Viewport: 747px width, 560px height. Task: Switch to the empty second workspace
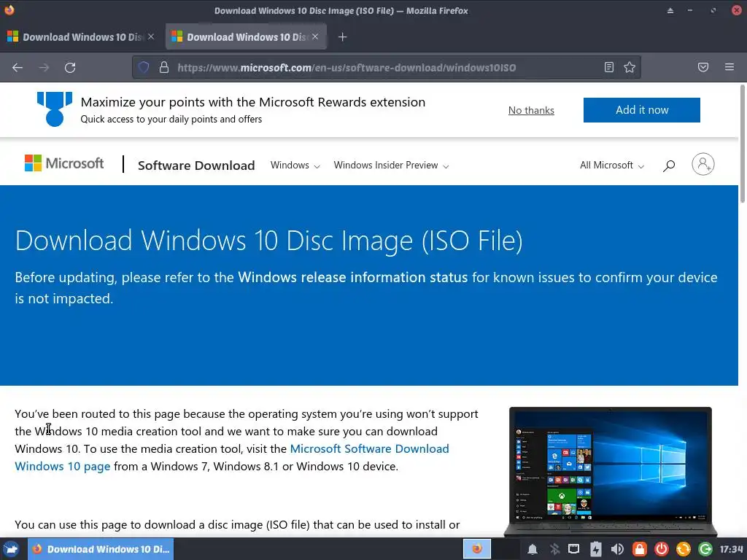(506, 549)
